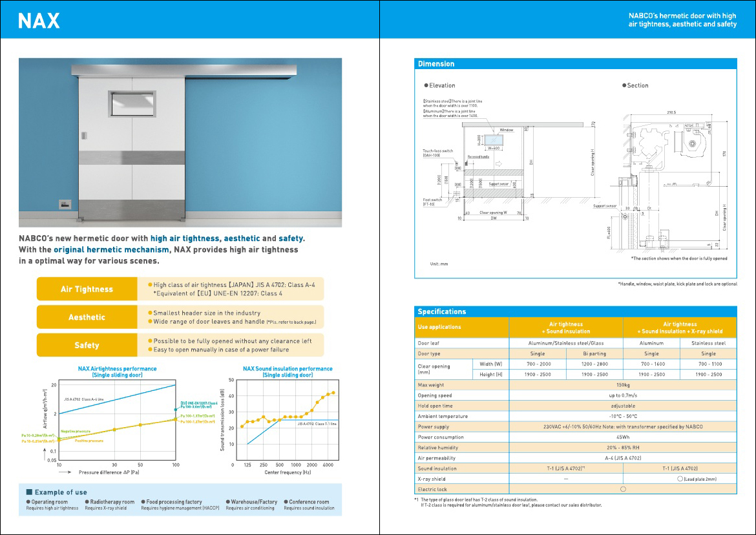
Task: Click the "up to 0.7m/s" value
Action: coord(623,395)
